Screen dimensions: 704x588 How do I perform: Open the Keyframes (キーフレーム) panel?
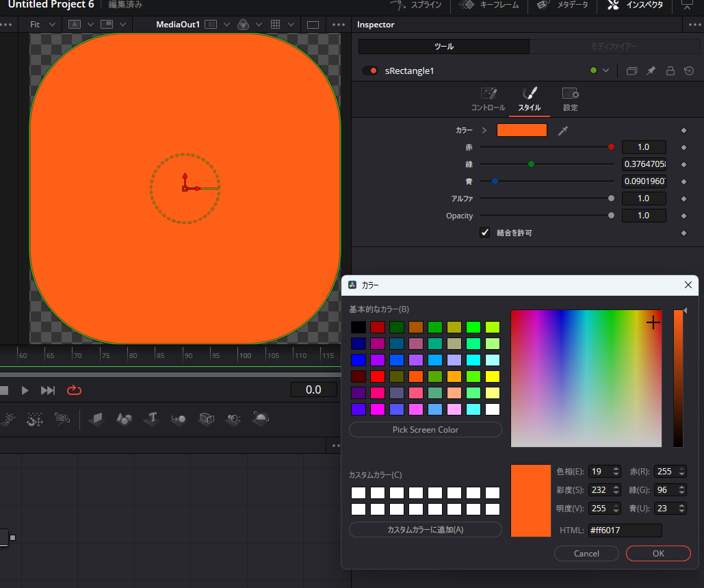(x=489, y=5)
